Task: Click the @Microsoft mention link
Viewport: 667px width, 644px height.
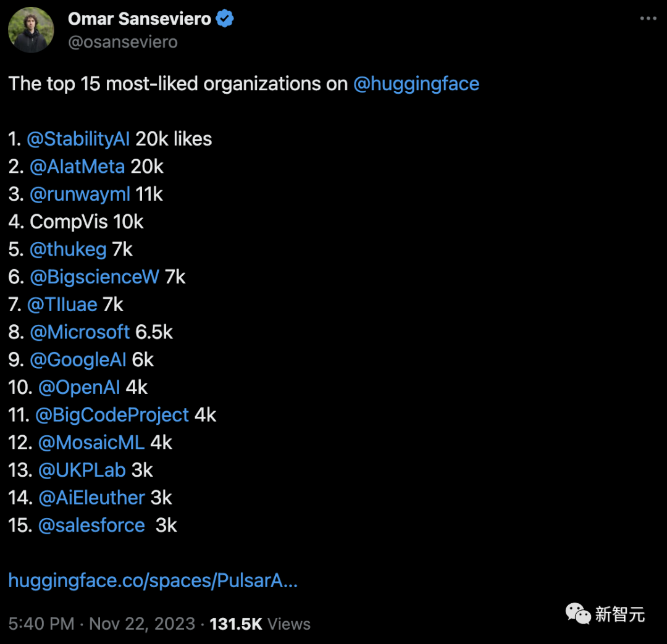Action: (80, 332)
